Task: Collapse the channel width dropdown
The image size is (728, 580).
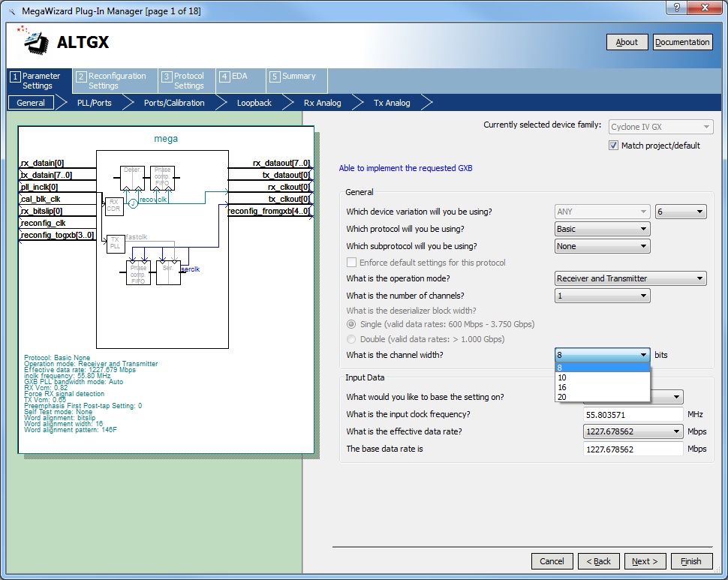Action: pyautogui.click(x=602, y=355)
